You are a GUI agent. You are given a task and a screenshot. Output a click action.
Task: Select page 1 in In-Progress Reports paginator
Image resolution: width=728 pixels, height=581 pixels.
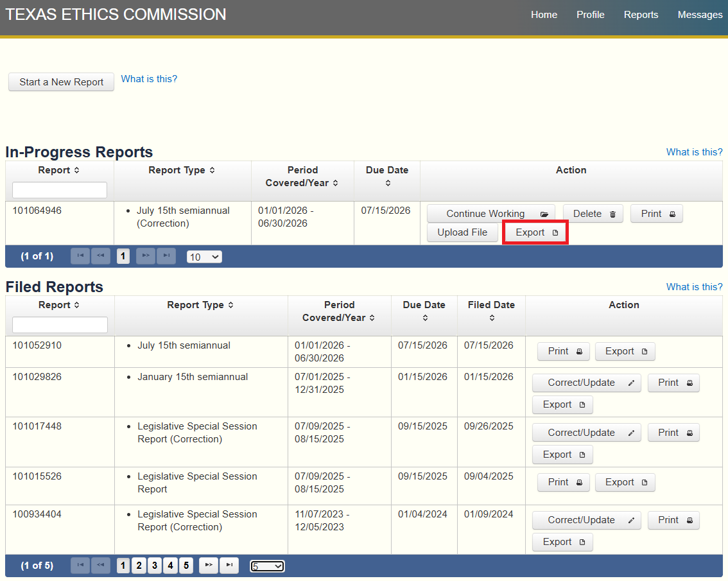(x=123, y=256)
